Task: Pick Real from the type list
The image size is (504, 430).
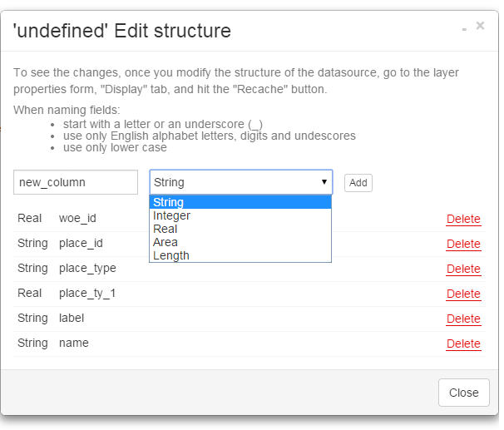Action: click(240, 229)
